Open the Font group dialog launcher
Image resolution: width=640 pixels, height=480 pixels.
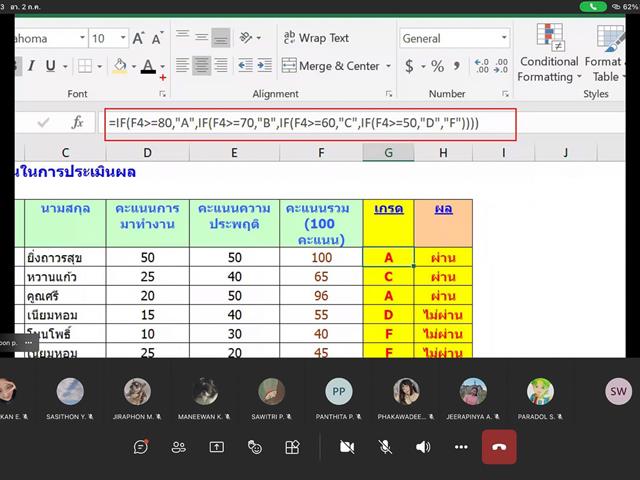tap(162, 94)
